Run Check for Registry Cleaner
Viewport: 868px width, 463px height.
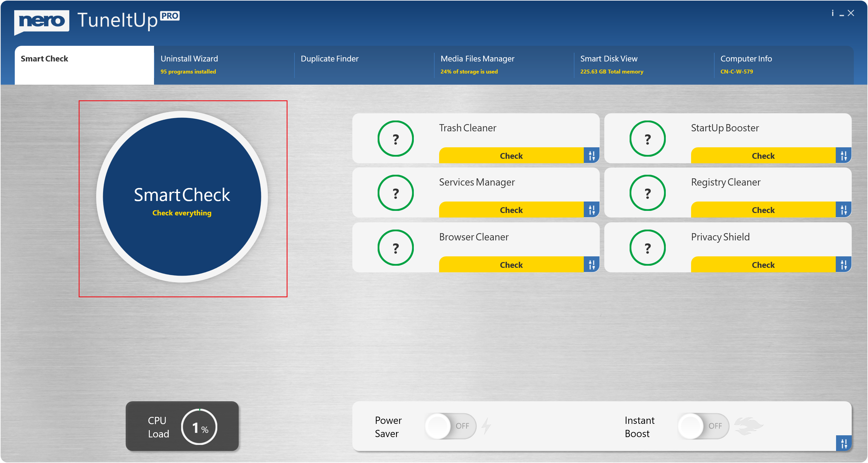[763, 210]
